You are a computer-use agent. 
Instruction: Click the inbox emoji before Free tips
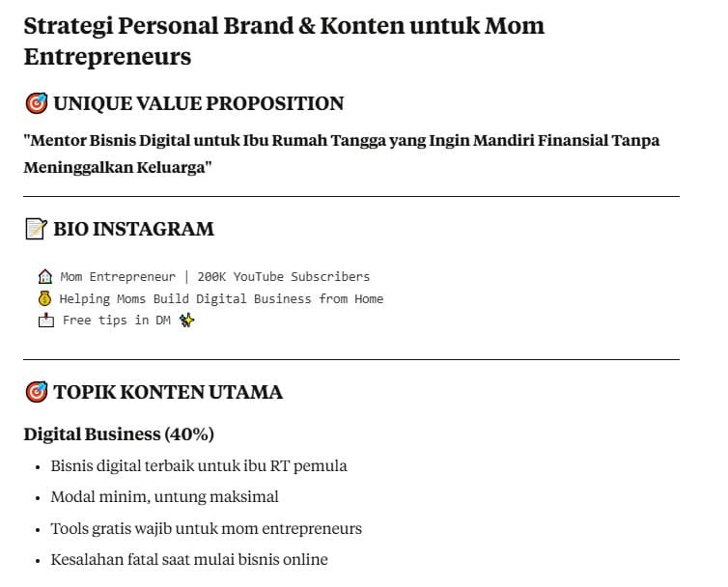pos(45,320)
